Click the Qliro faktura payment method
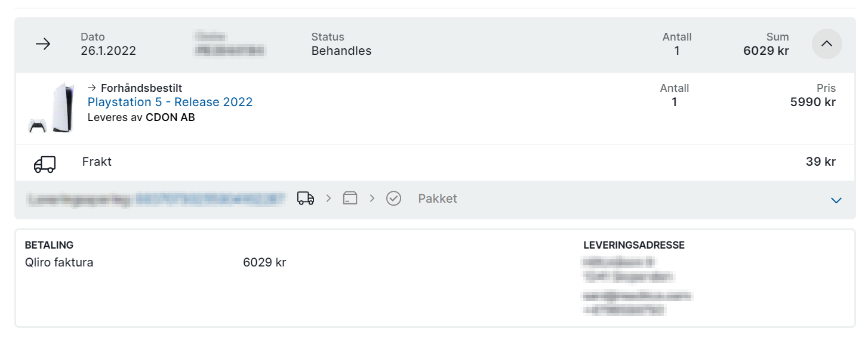Image resolution: width=868 pixels, height=338 pixels. (x=59, y=262)
